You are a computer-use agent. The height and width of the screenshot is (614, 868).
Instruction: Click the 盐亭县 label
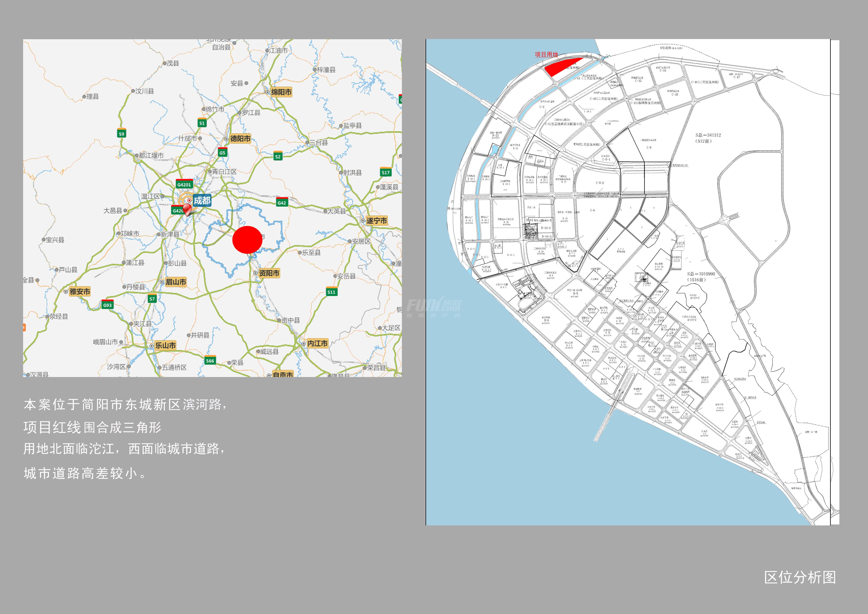click(352, 125)
